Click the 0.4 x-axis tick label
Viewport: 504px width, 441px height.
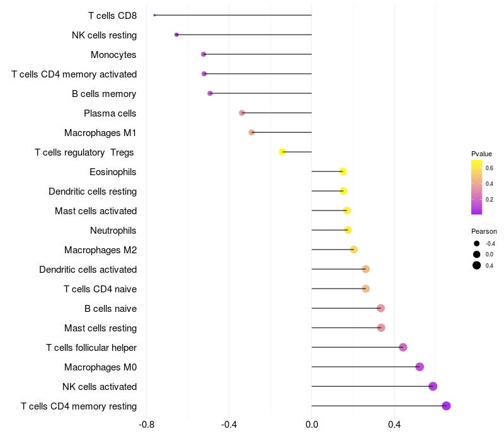point(394,424)
